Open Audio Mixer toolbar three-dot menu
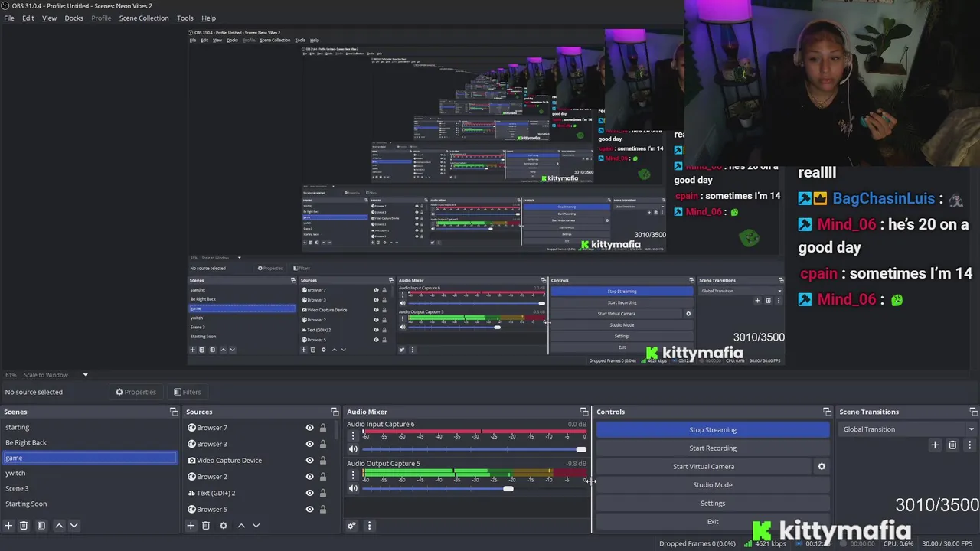 tap(369, 526)
